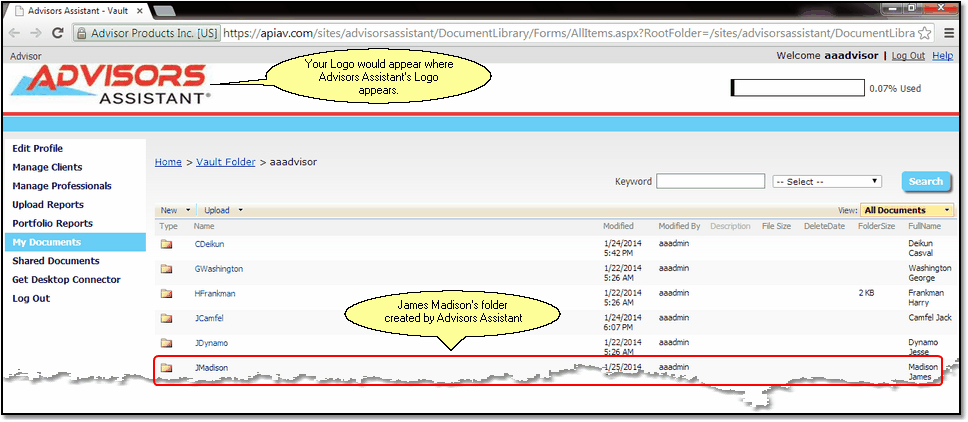Image resolution: width=968 pixels, height=422 pixels.
Task: Click the Vault Folder breadcrumb link
Action: [225, 162]
